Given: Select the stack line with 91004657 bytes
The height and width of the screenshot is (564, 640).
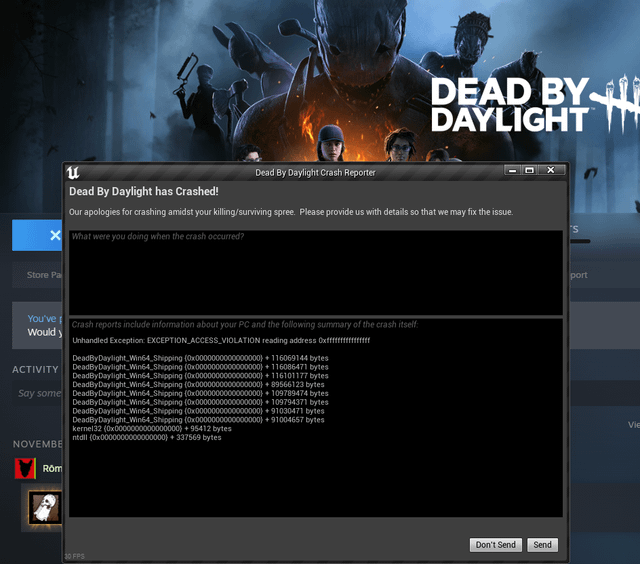Looking at the screenshot, I should click(x=198, y=420).
